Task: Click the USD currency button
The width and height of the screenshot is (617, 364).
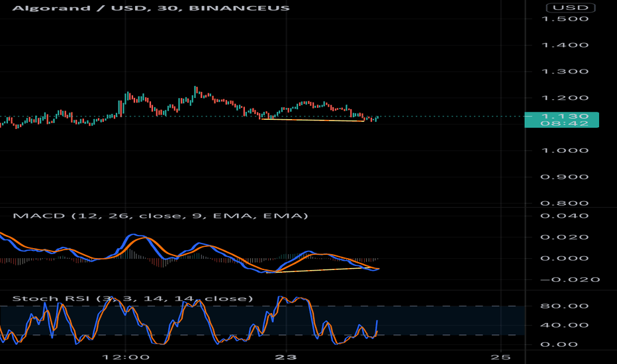Action: [x=571, y=8]
